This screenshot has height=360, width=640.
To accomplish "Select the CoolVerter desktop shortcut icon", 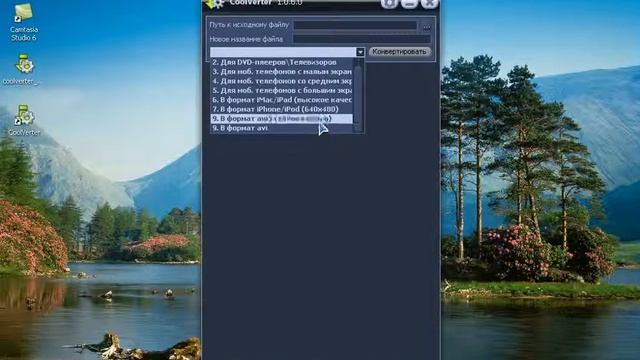I will [x=24, y=120].
